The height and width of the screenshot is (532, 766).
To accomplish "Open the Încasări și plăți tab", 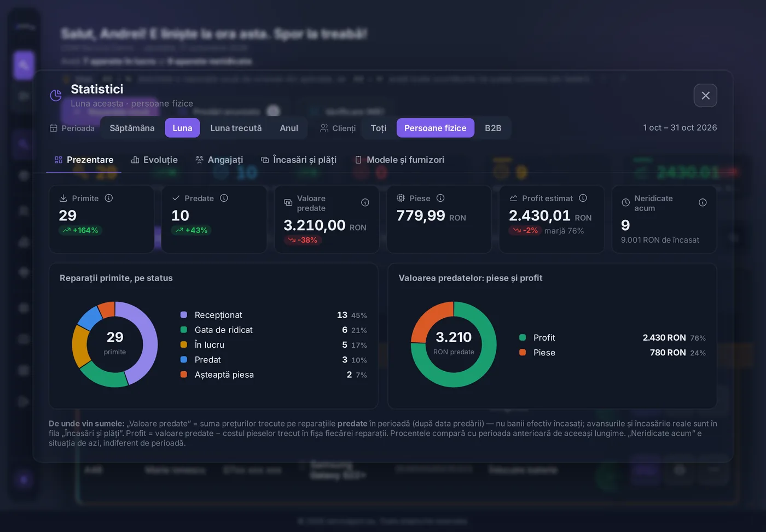I will (299, 160).
